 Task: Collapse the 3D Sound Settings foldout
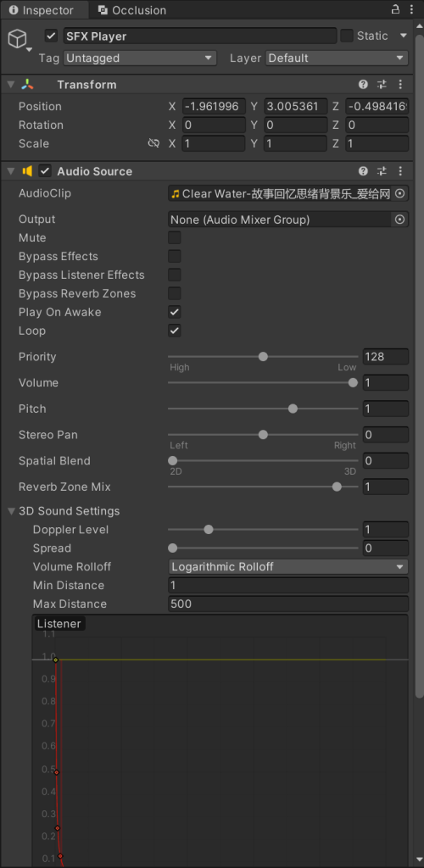(12, 511)
